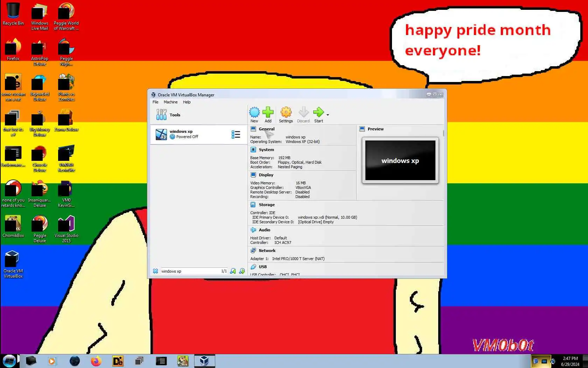This screenshot has width=588, height=368.
Task: Click the green Add machine icon
Action: coord(268,115)
